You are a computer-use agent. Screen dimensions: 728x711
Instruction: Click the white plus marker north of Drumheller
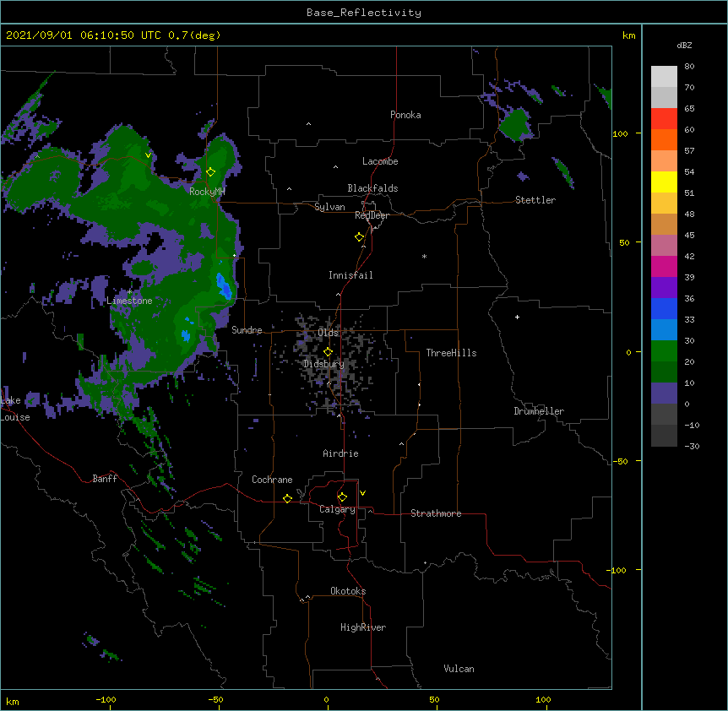(517, 317)
